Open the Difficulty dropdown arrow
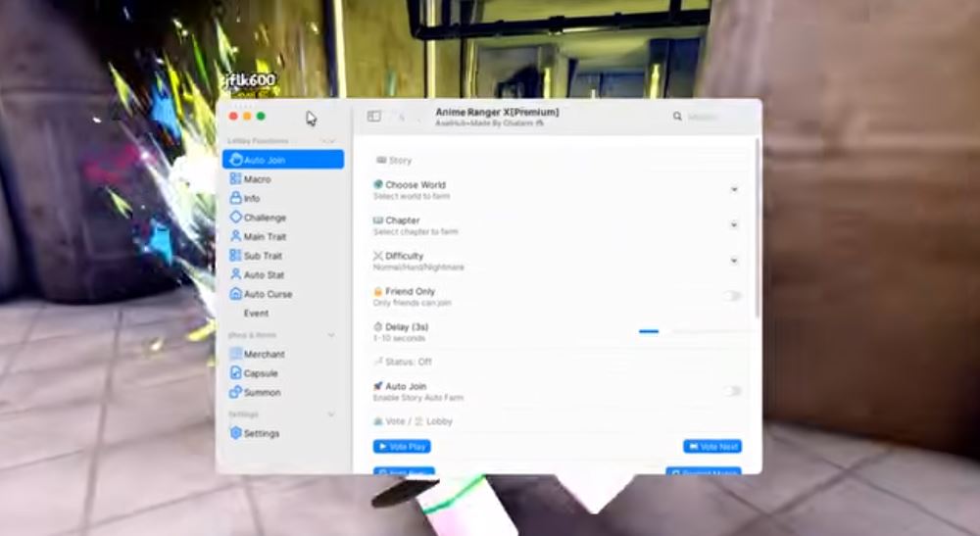The image size is (980, 536). (x=734, y=261)
